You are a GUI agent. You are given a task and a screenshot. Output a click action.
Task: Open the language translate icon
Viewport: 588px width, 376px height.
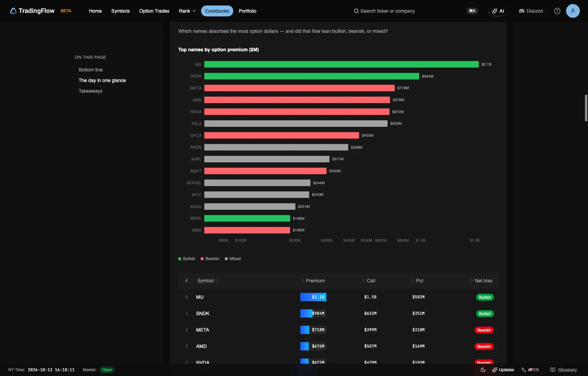(x=524, y=370)
